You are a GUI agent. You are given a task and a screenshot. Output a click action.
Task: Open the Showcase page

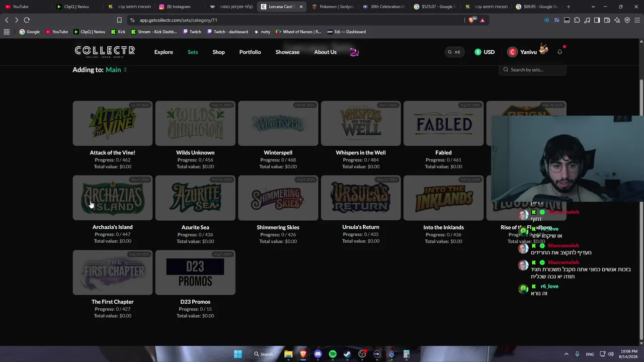pos(287,52)
